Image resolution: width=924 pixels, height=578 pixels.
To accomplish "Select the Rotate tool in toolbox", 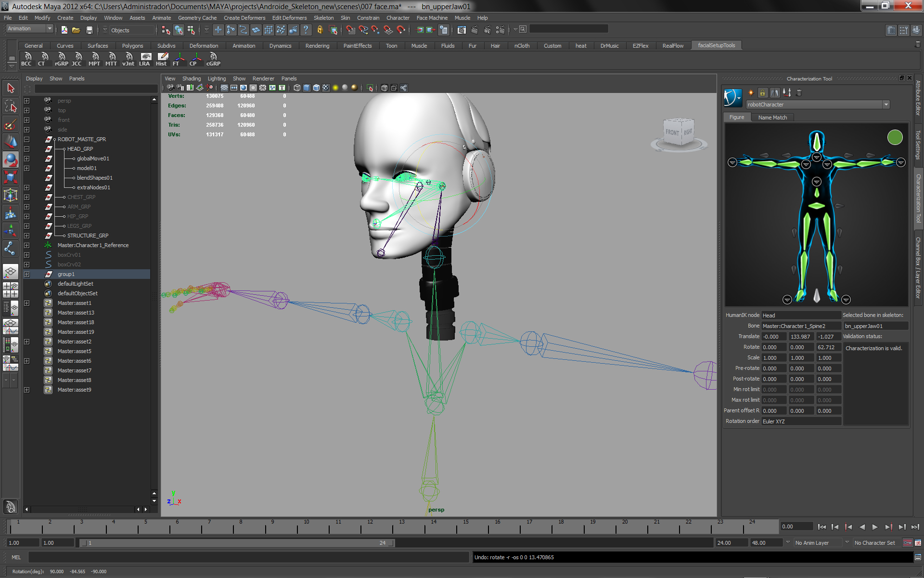I will tap(11, 159).
